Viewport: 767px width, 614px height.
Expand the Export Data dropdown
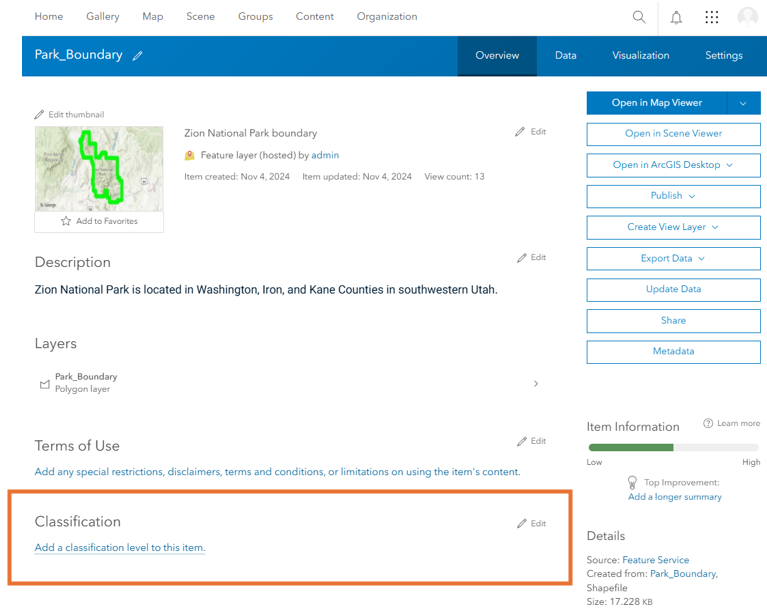point(701,258)
